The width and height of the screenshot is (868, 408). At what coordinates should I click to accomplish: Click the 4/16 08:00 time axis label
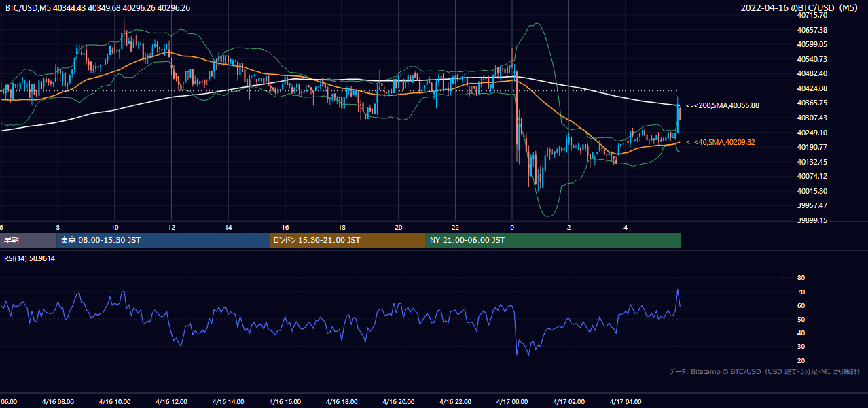point(58,401)
